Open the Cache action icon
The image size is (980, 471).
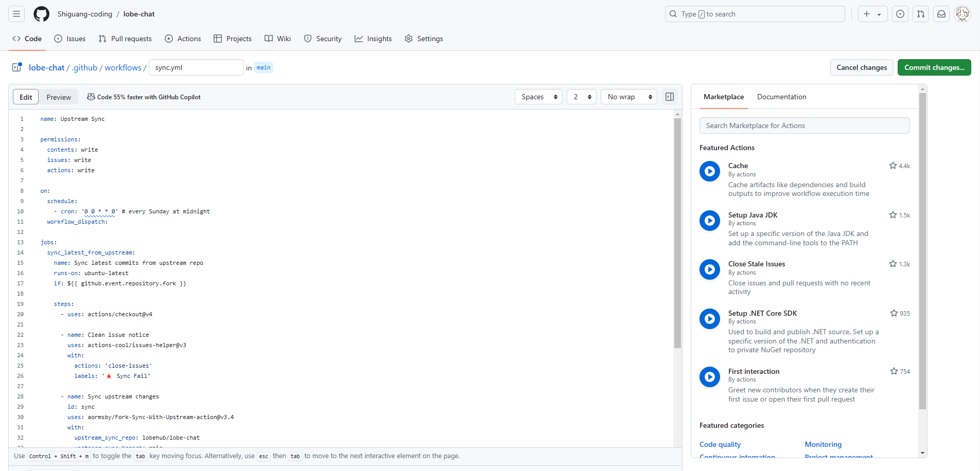[710, 171]
